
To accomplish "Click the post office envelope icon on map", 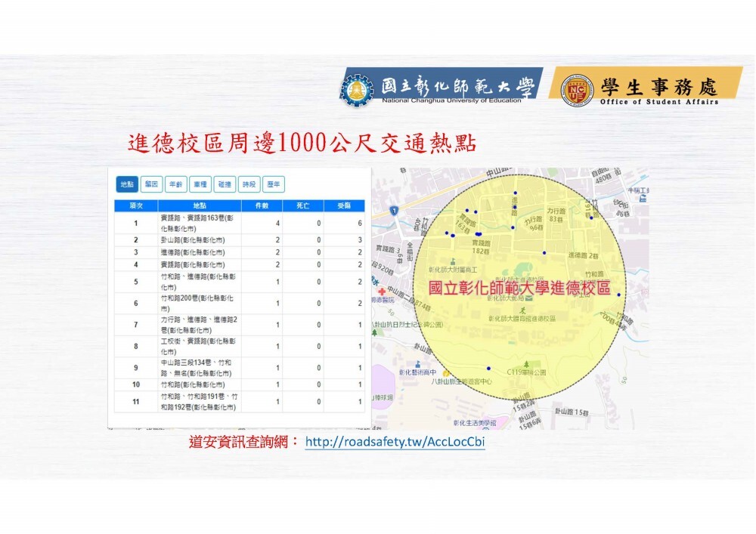I will [529, 298].
